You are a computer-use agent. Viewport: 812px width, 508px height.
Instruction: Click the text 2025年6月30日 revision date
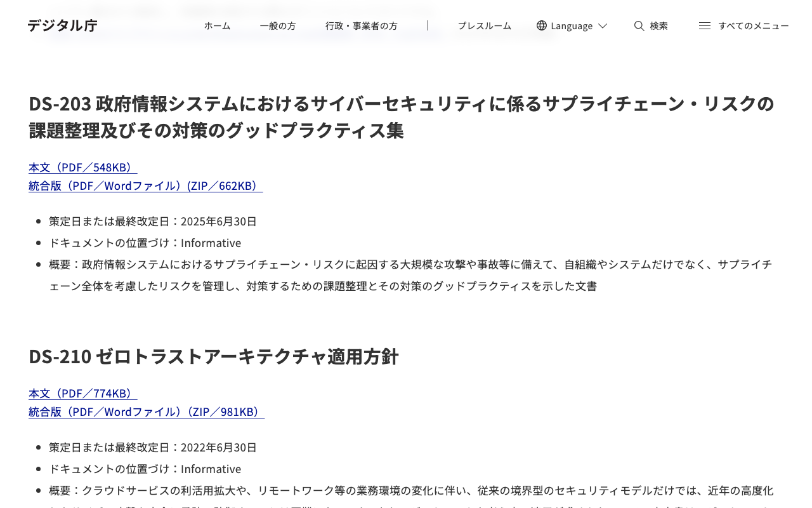pos(219,221)
